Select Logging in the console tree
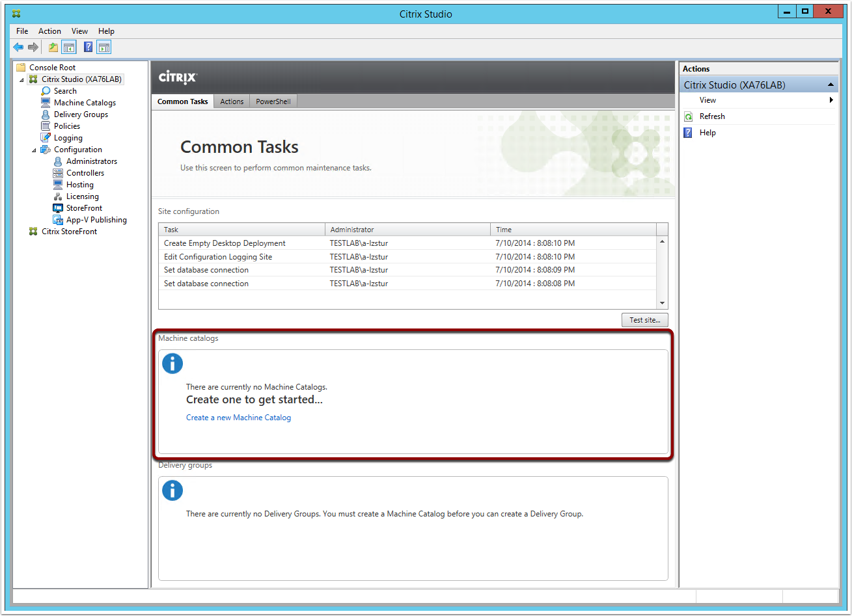 [x=68, y=138]
